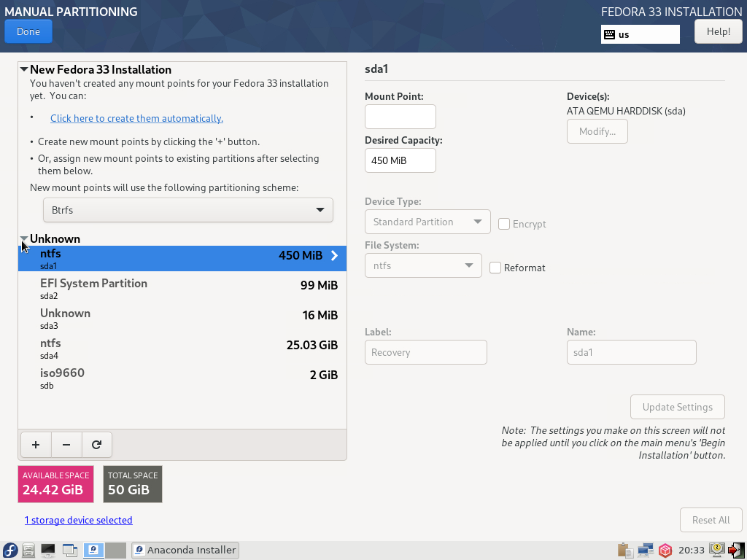747x560 pixels.
Task: Click the Name field containing sda1
Action: click(631, 352)
